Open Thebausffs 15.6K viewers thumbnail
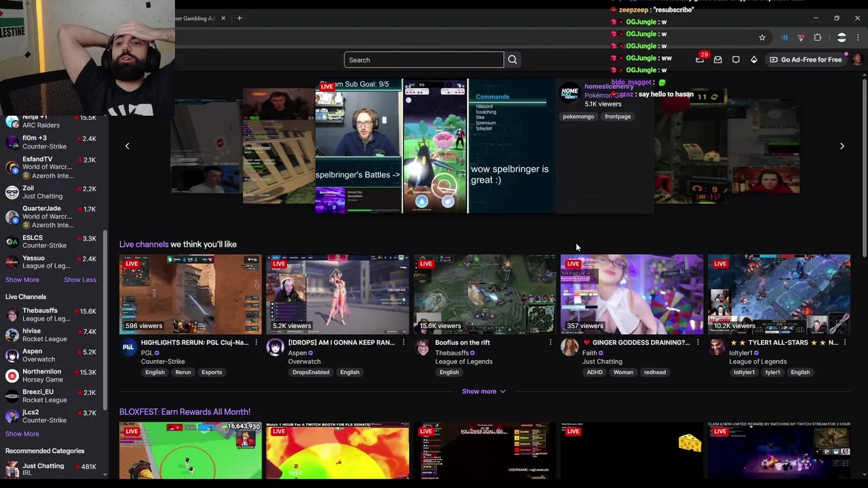This screenshot has width=868, height=488. tap(485, 294)
